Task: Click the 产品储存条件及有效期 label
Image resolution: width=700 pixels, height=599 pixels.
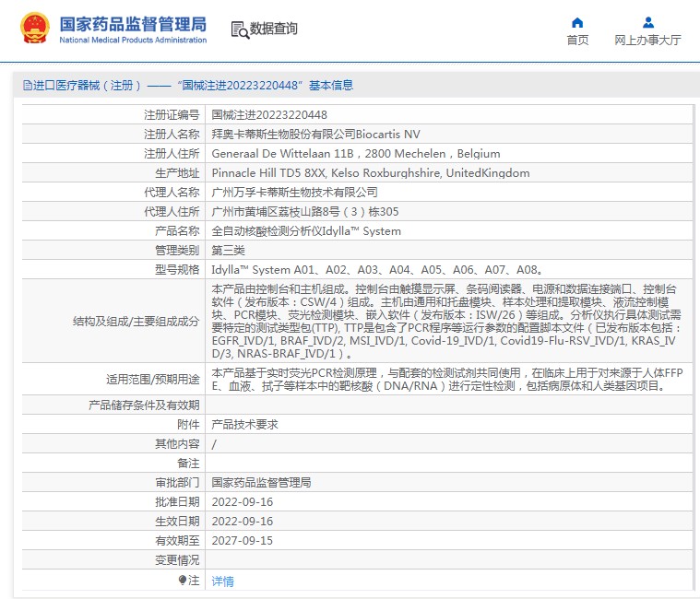Action: click(x=144, y=405)
